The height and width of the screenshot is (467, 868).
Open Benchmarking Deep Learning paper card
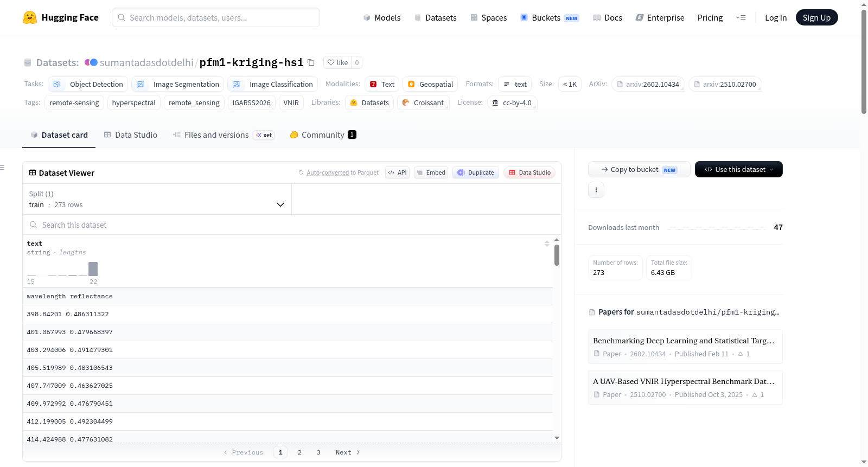click(685, 347)
